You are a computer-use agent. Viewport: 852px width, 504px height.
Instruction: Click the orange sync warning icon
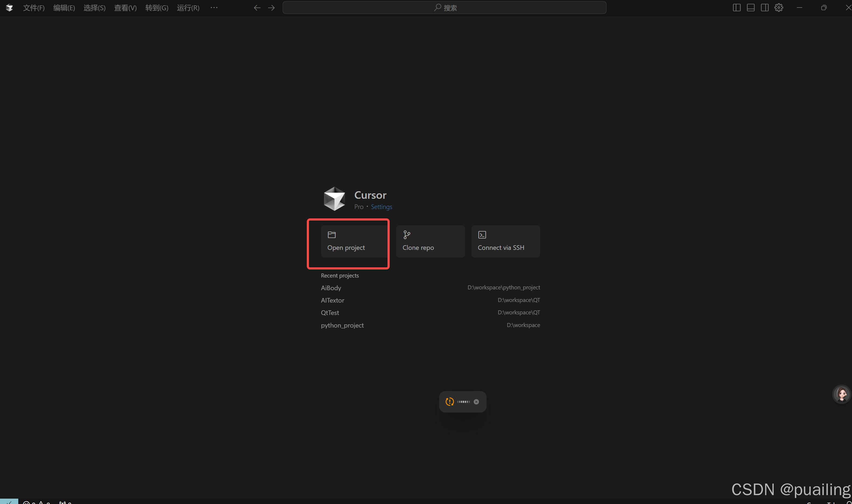[x=450, y=402]
